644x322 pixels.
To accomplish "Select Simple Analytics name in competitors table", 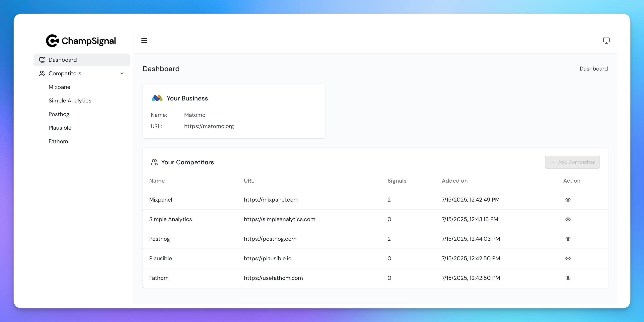I will [170, 219].
